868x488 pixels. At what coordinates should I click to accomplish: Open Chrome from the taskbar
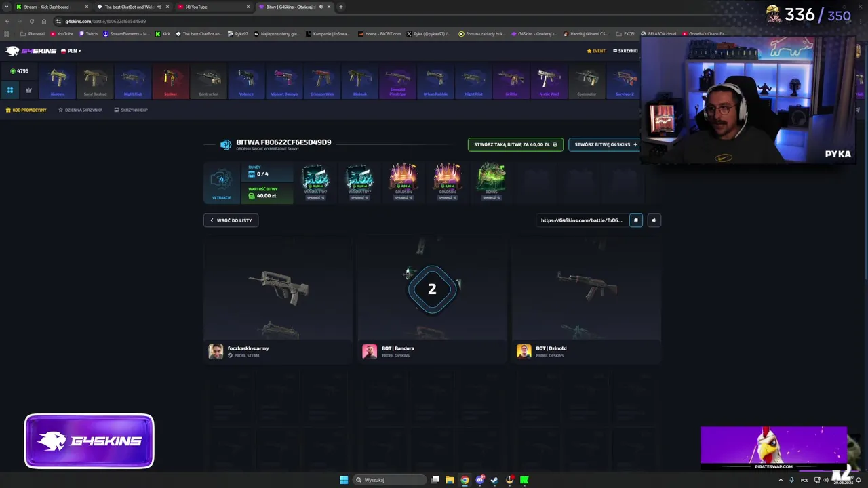[465, 480]
